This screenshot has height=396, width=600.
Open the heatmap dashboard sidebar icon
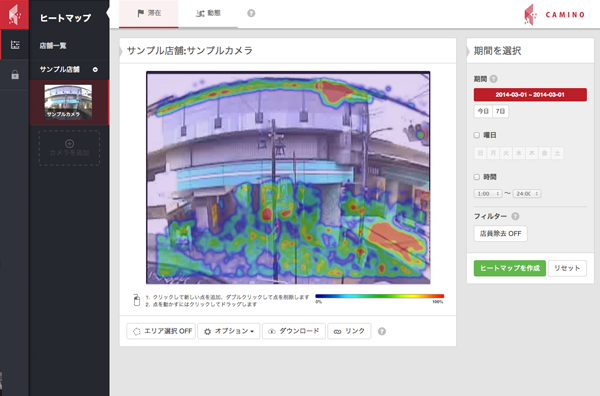pyautogui.click(x=15, y=45)
